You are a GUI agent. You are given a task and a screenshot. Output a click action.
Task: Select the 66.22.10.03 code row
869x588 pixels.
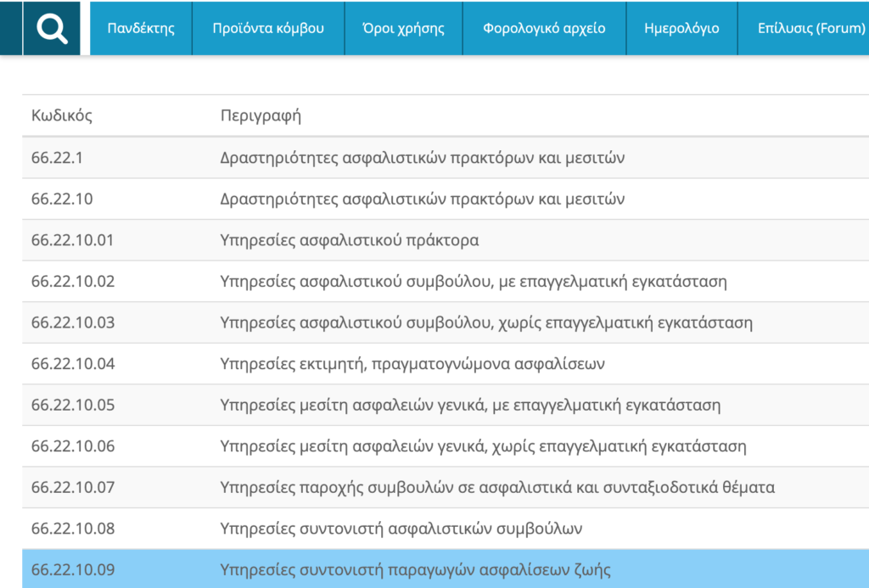pyautogui.click(x=73, y=322)
